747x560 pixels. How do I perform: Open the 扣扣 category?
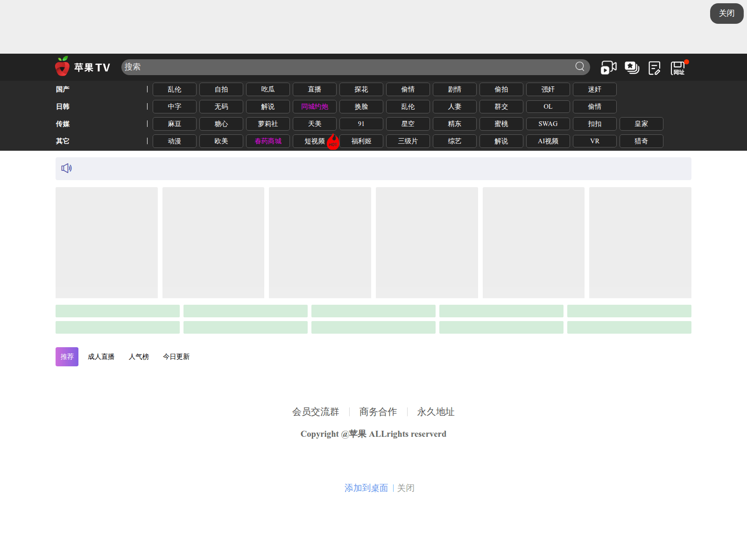[x=595, y=124]
